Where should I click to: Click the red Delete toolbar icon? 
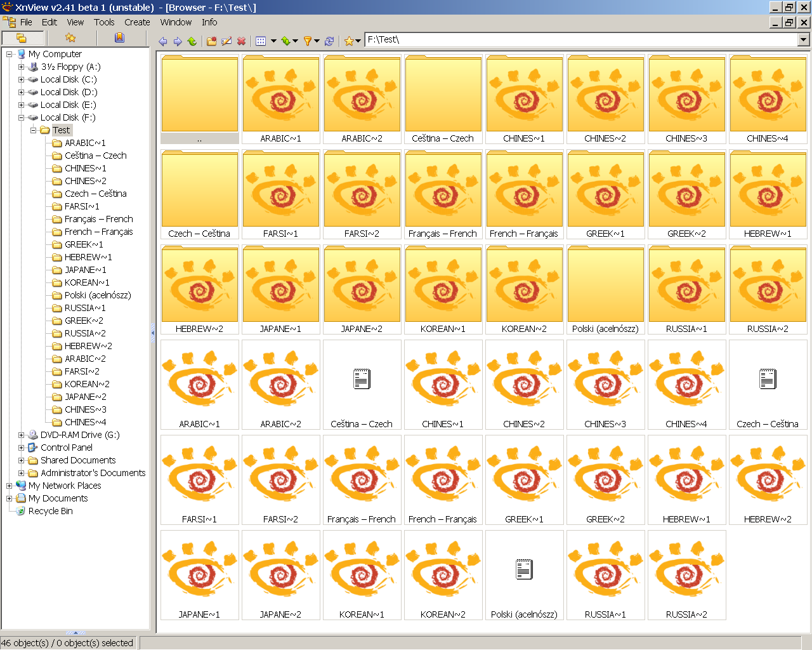(241, 41)
